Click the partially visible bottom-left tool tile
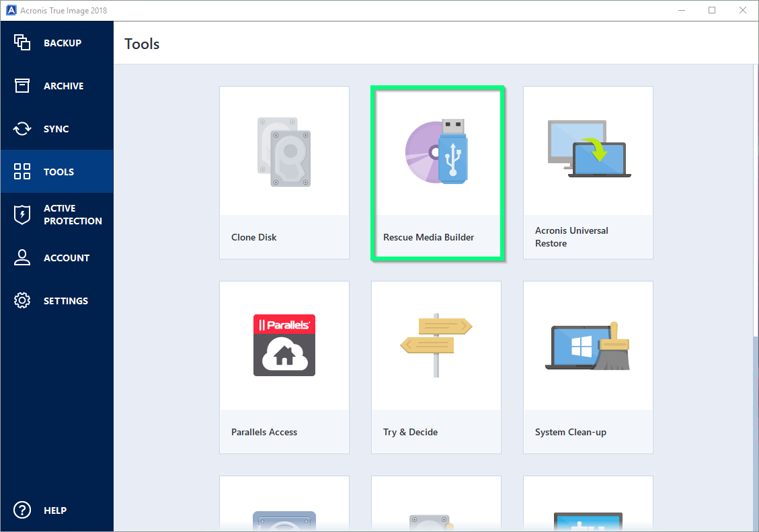 coord(284,504)
